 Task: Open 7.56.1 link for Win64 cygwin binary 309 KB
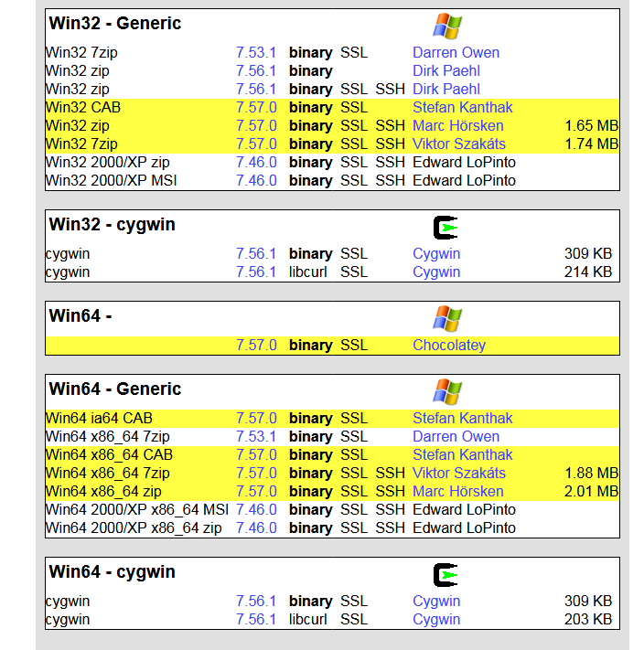pyautogui.click(x=256, y=601)
